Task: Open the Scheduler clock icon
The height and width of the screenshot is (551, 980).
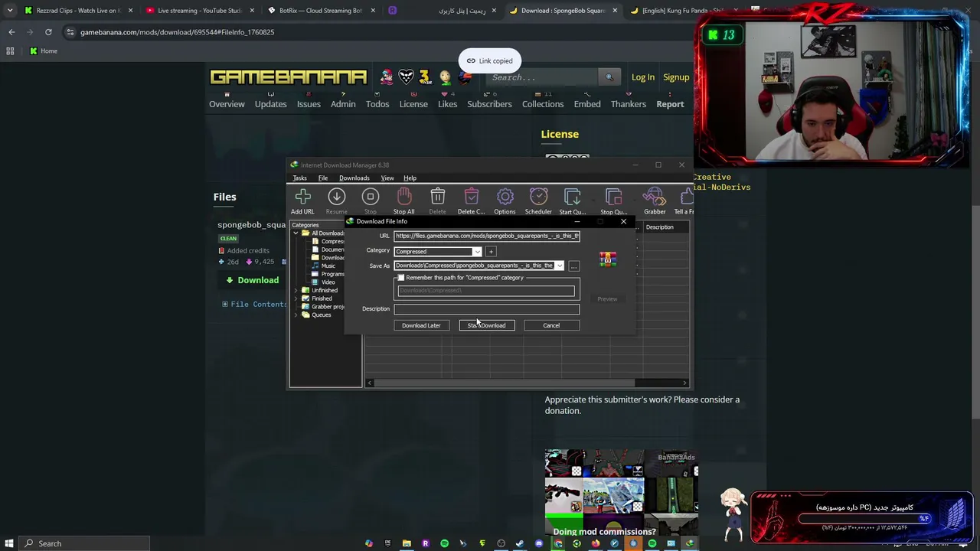Action: pos(538,197)
